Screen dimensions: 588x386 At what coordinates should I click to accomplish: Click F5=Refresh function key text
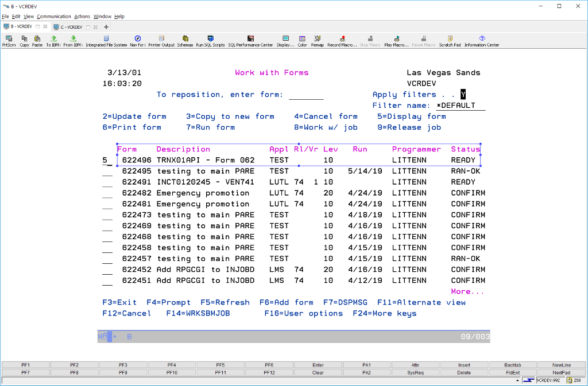225,302
